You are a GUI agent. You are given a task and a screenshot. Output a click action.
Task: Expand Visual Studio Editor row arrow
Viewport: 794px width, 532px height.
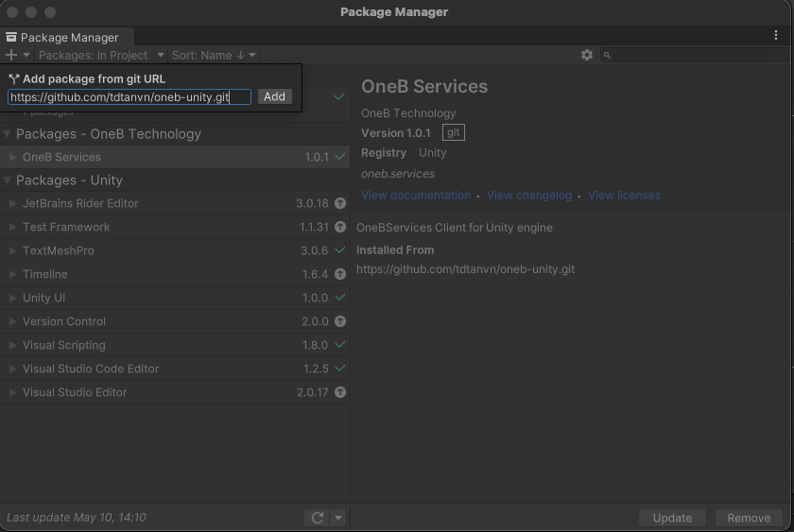(x=12, y=392)
